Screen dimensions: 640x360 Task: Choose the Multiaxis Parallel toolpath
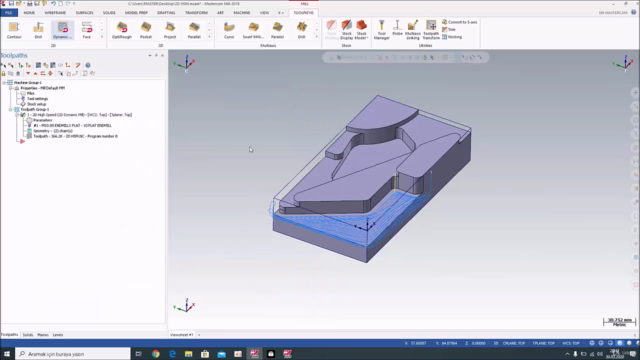[277, 30]
